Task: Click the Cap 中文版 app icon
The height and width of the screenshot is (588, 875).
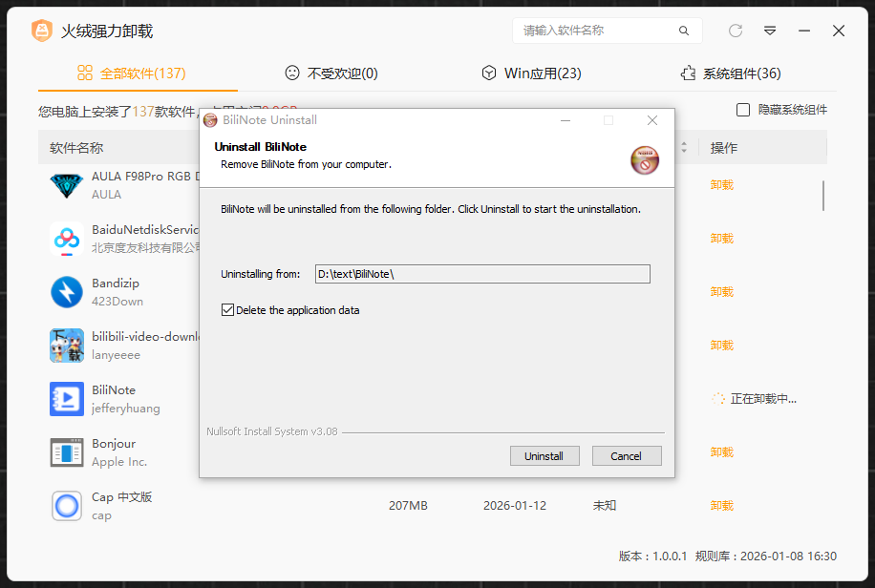Action: 67,506
